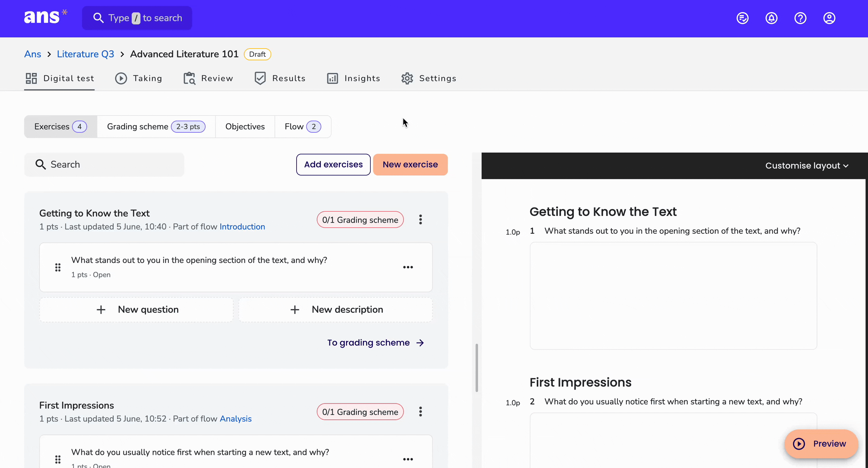Screen dimensions: 868x468
Task: Click the Add exercises button
Action: pos(333,164)
